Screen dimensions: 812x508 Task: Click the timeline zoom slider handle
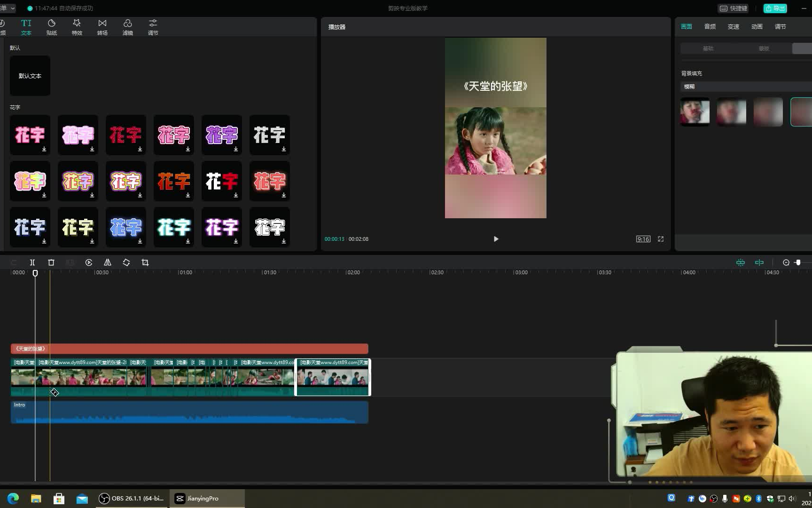798,262
